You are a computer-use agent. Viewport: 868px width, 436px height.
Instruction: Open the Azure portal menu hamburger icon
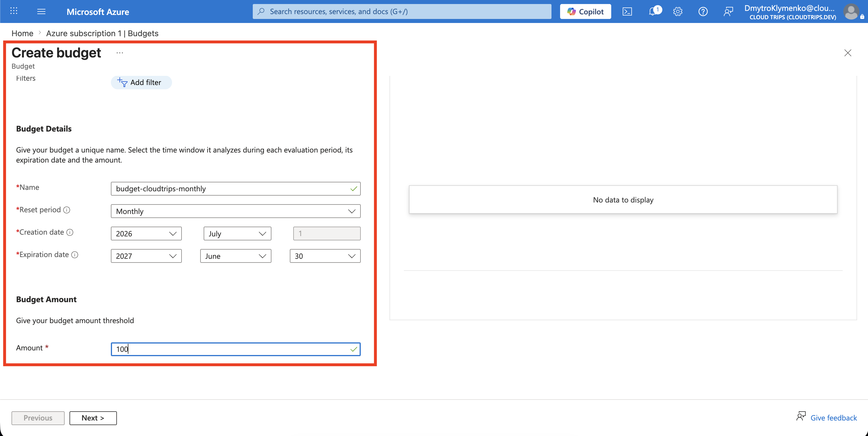41,11
